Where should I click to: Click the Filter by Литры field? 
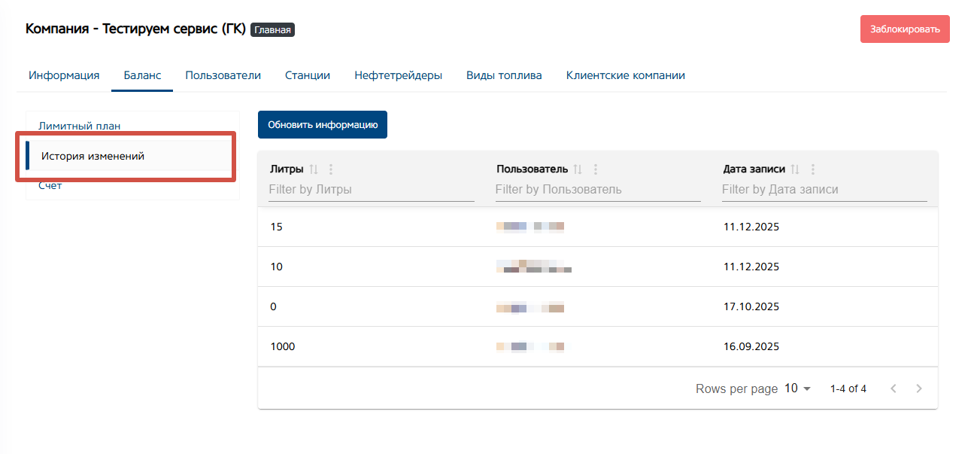pos(372,190)
